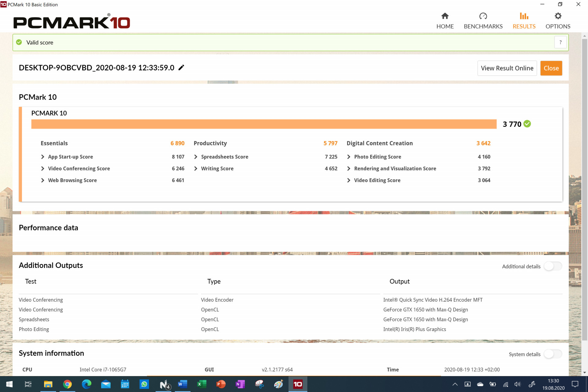Open the HOME navigation icon
Screen dimensions: 588x392
pos(445,16)
